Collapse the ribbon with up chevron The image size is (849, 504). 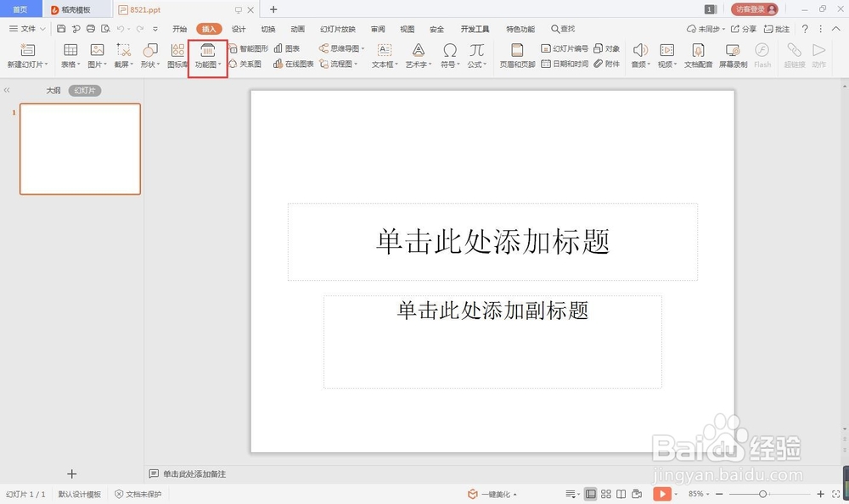(836, 29)
